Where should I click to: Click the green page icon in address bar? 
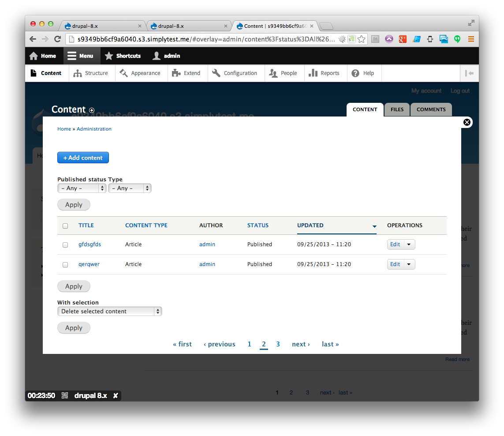(x=351, y=39)
